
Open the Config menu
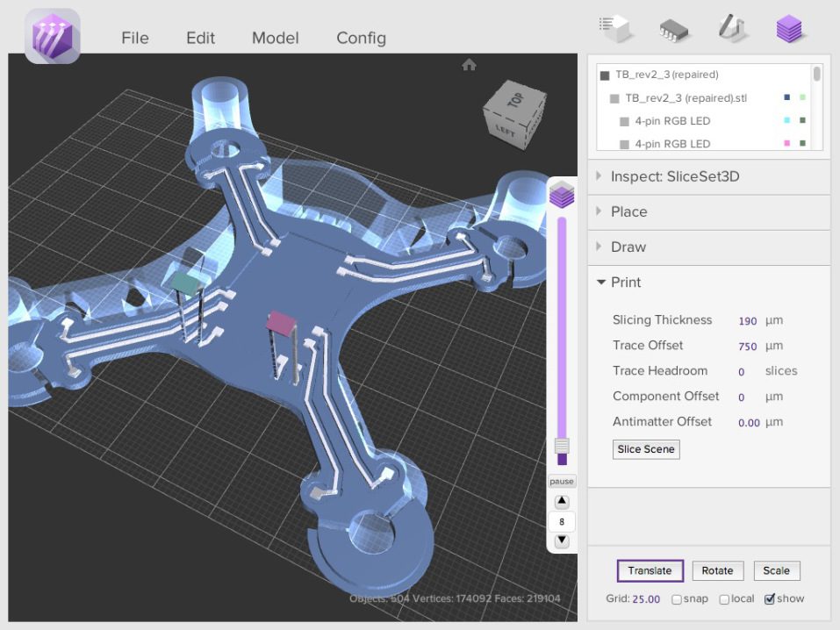361,38
